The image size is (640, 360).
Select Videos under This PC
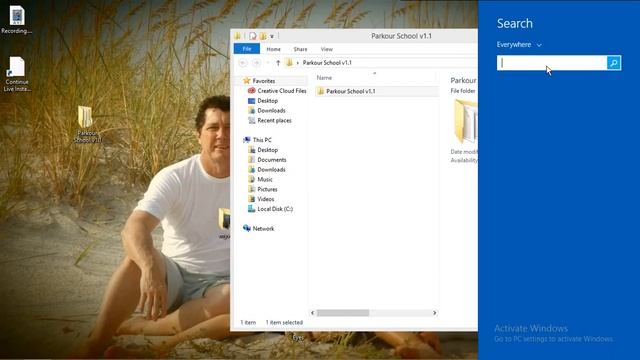(x=266, y=199)
